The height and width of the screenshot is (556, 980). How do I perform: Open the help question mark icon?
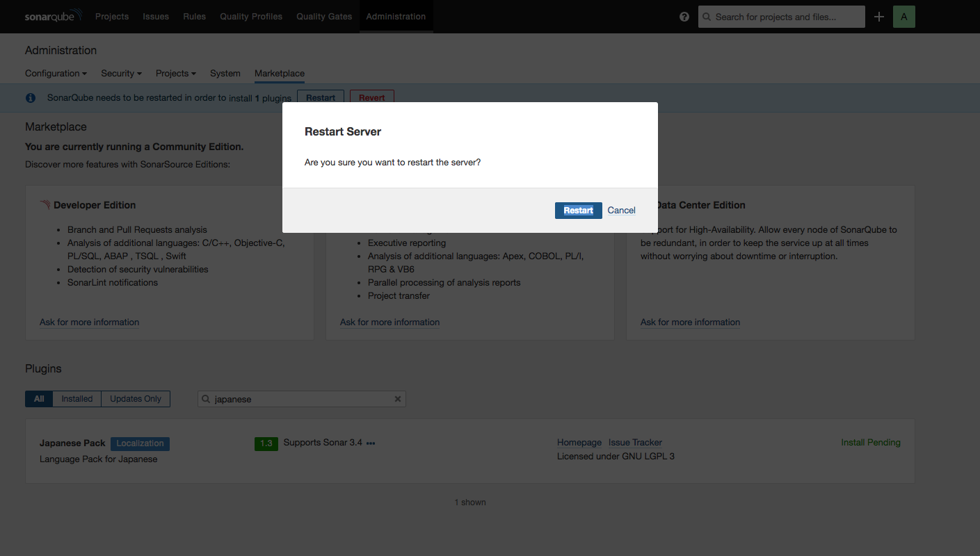tap(684, 17)
